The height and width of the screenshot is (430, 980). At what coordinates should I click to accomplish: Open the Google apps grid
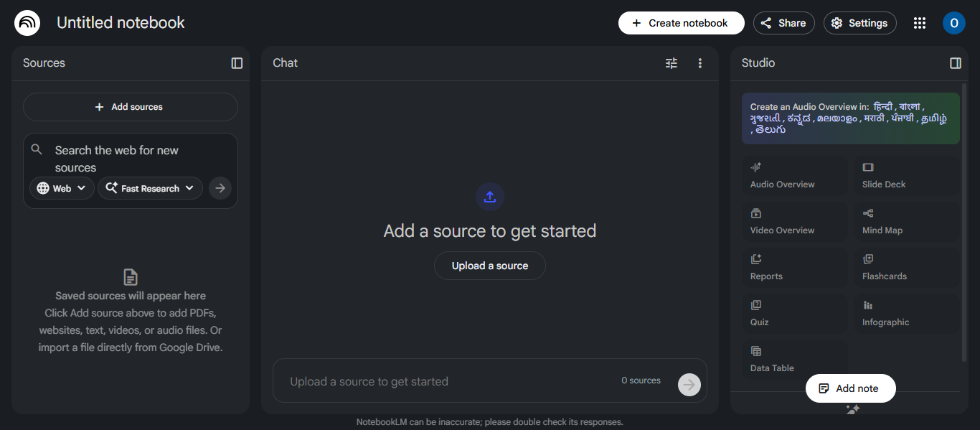(x=920, y=23)
